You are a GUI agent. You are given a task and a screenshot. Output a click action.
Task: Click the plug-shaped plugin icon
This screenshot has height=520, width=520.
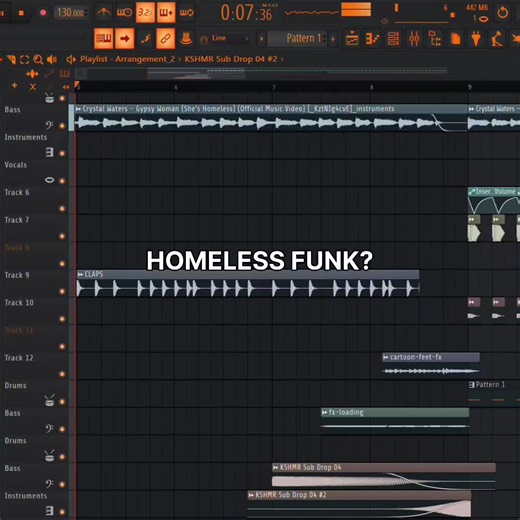[476, 39]
